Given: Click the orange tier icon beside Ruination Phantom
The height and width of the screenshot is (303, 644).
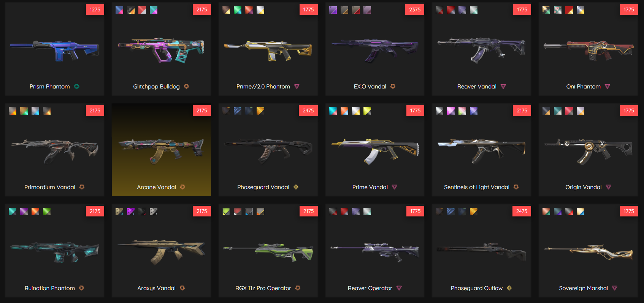Looking at the screenshot, I should click(81, 288).
